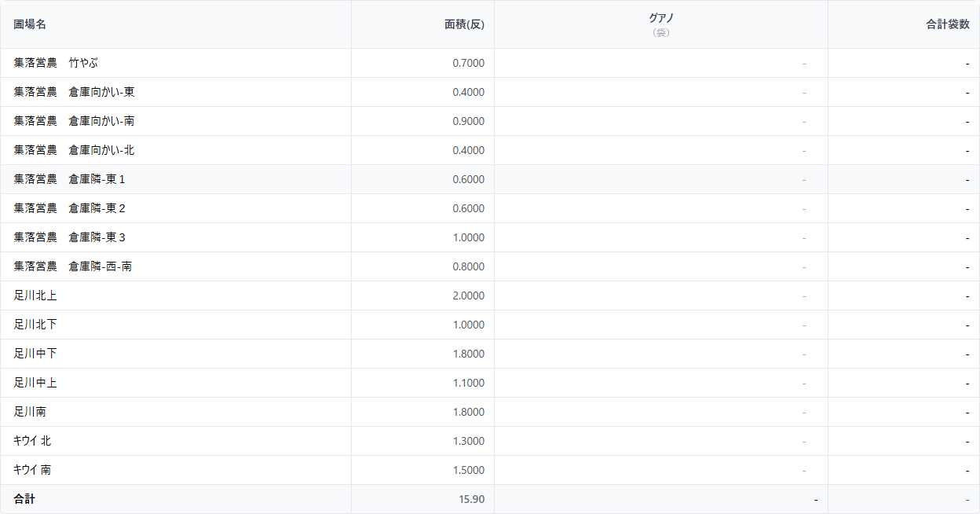Click the グアノ column header

(660, 18)
